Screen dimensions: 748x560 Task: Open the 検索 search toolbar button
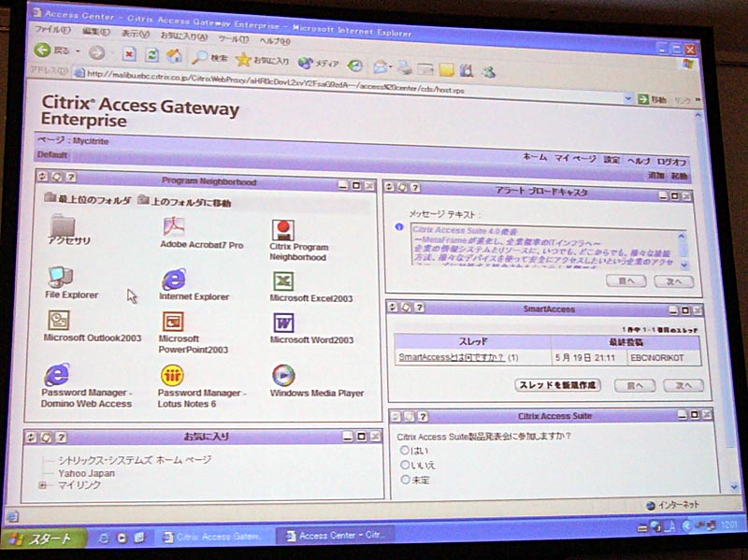[x=209, y=57]
